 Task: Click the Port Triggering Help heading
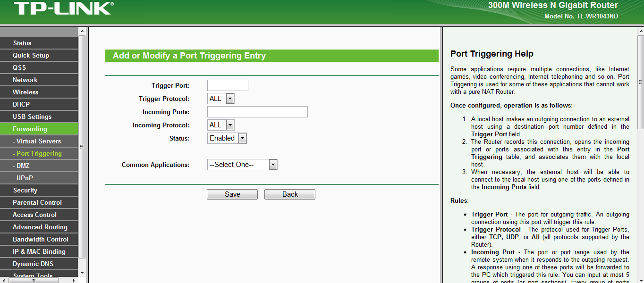coord(492,54)
